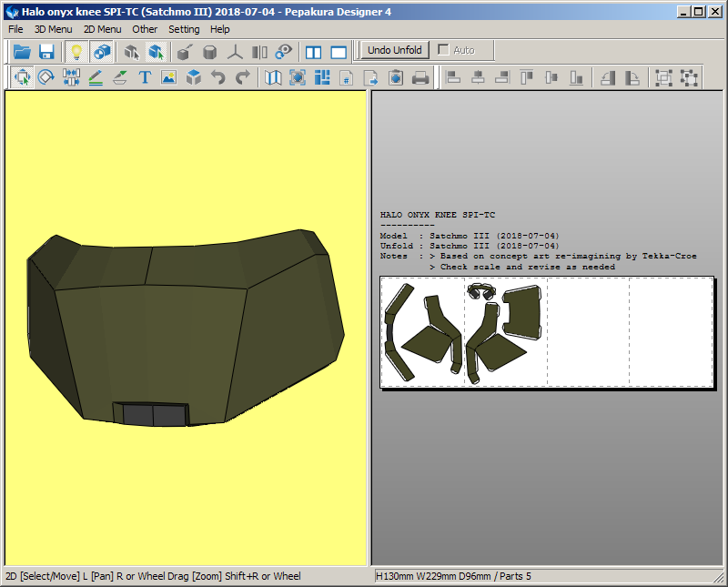
Task: Click the page with blue arrow export icon
Action: click(371, 77)
